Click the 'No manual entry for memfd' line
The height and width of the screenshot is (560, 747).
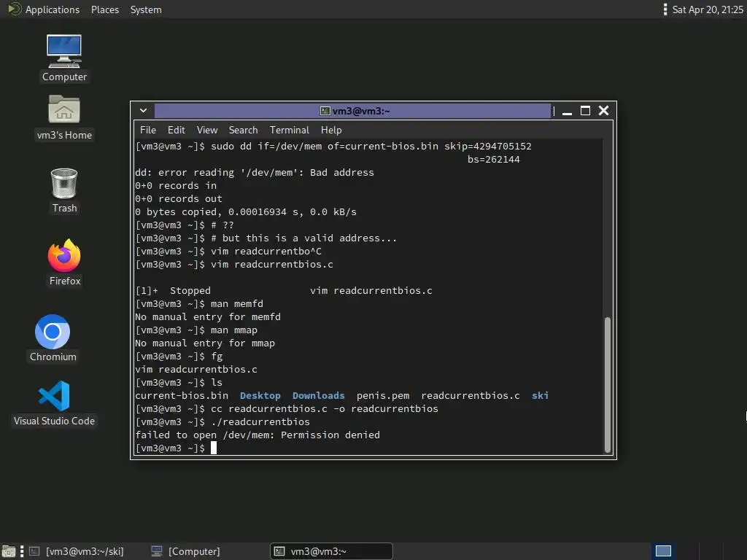[x=208, y=316]
